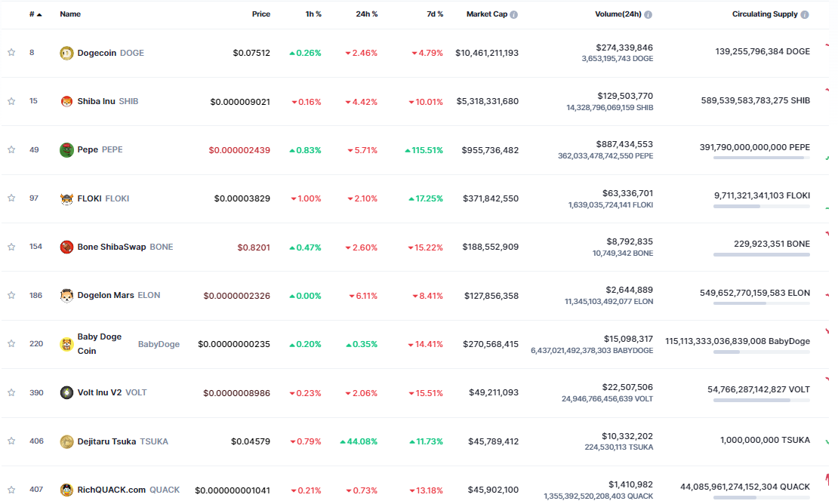Sort by the 24h % column header
Viewport: 838px width, 504px height.
point(367,14)
